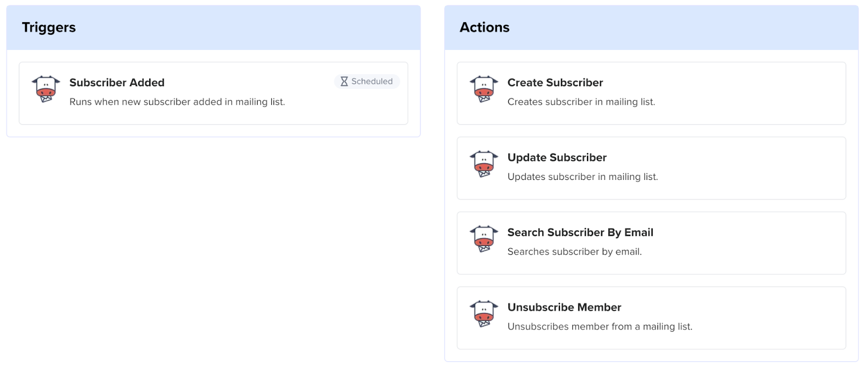Image resolution: width=868 pixels, height=368 pixels.
Task: Open the Subscriber Added trigger title
Action: (117, 82)
